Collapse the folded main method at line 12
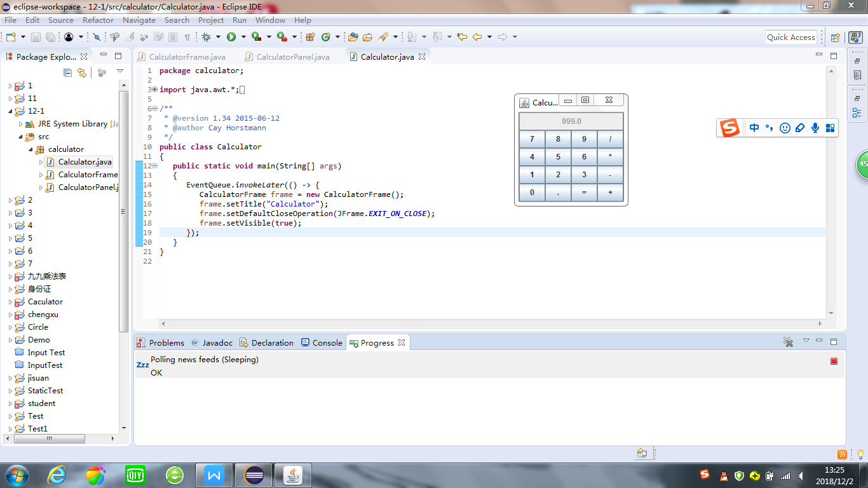Viewport: 868px width, 488px height. tap(154, 166)
